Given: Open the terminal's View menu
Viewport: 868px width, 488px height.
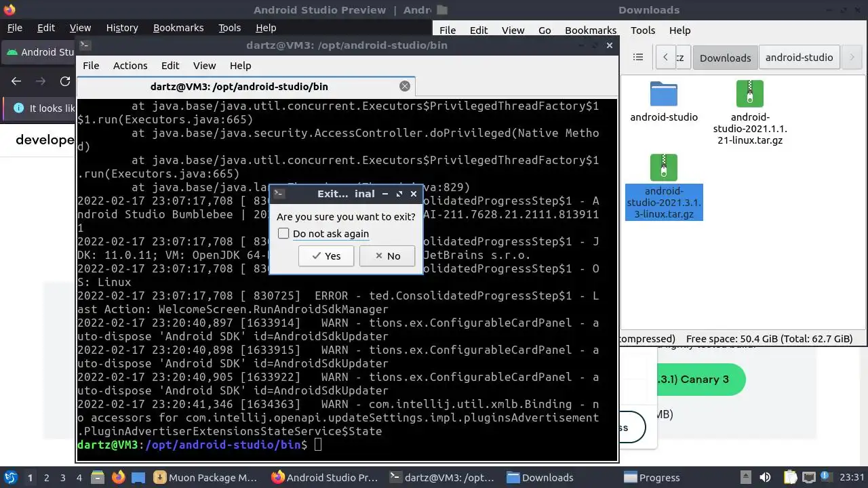Looking at the screenshot, I should (204, 65).
